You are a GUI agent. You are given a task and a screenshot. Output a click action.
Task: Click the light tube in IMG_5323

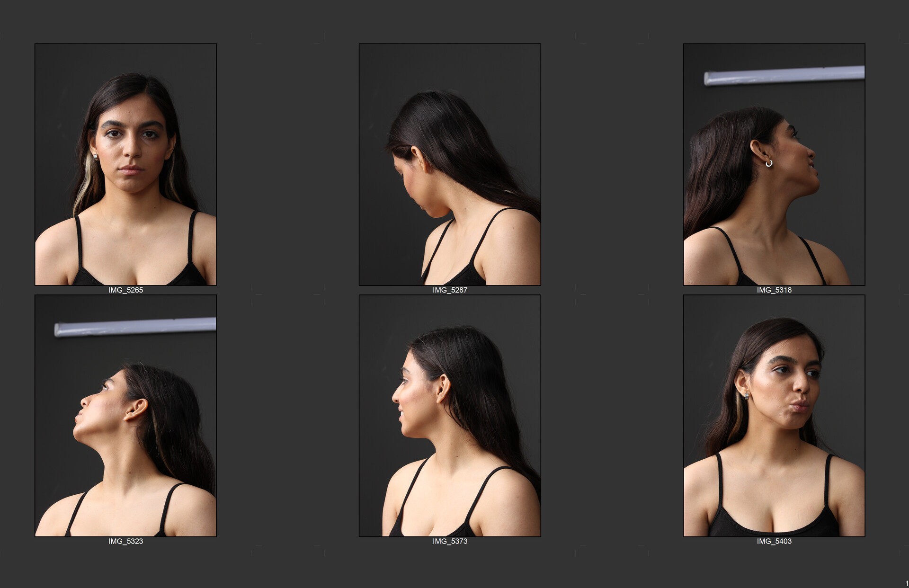[x=135, y=327]
